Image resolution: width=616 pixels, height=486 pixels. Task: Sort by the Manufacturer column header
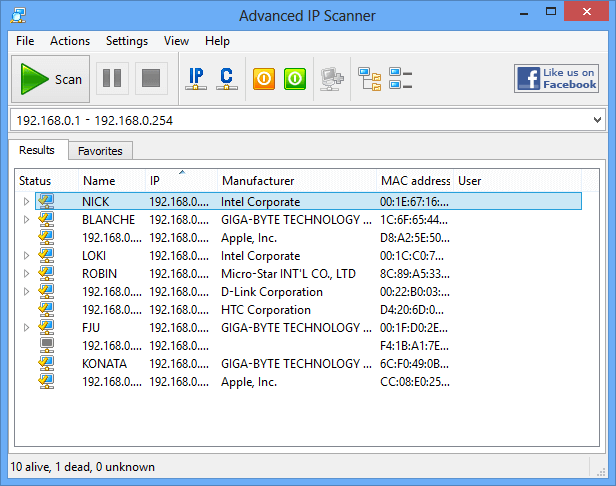pos(258,181)
